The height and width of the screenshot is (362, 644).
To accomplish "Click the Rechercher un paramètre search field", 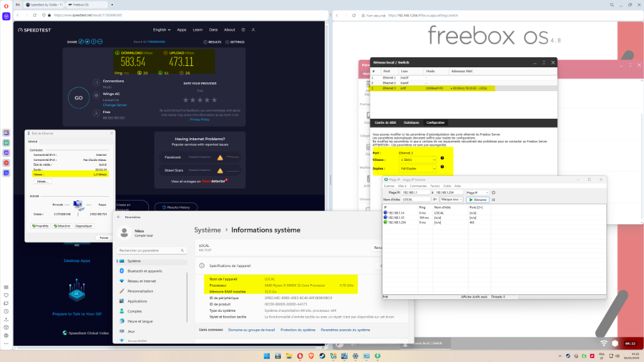I will click(151, 250).
